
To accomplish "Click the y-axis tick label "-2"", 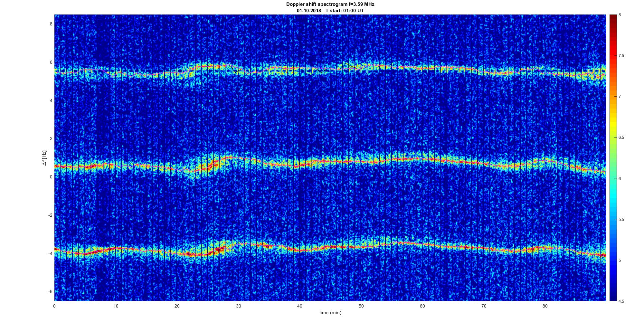I will point(50,215).
